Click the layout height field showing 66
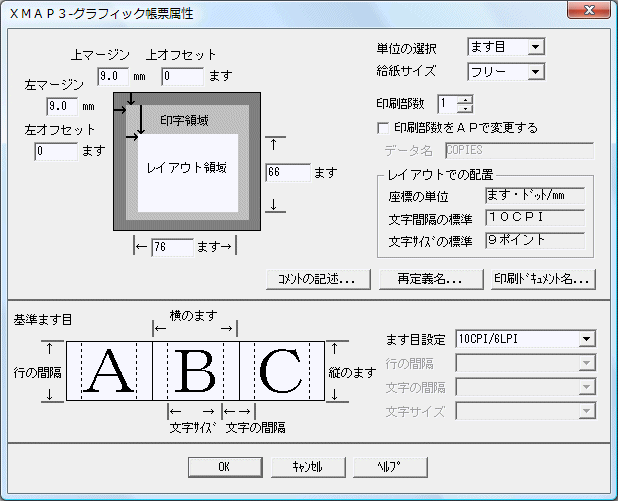Screen dimensions: 618x501 [x=288, y=172]
